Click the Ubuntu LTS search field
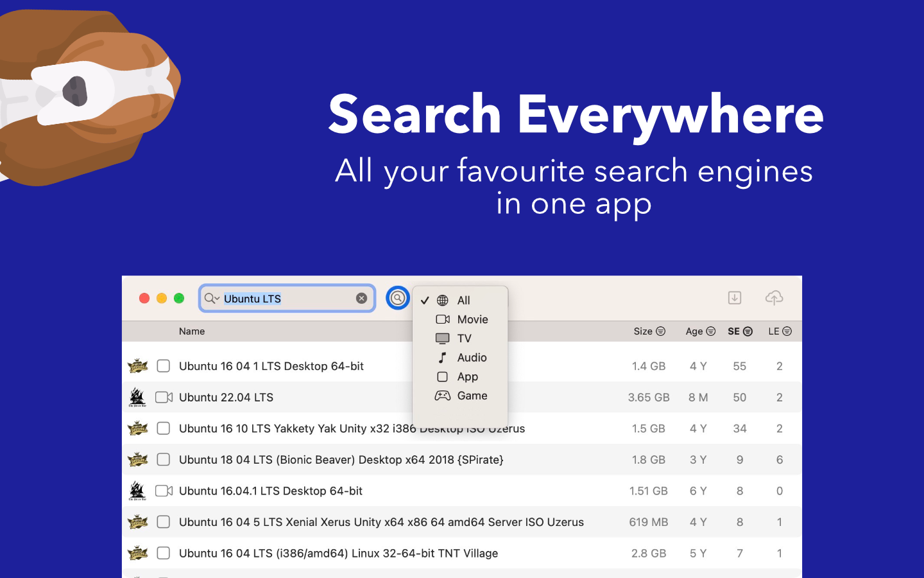924x578 pixels. tap(287, 299)
